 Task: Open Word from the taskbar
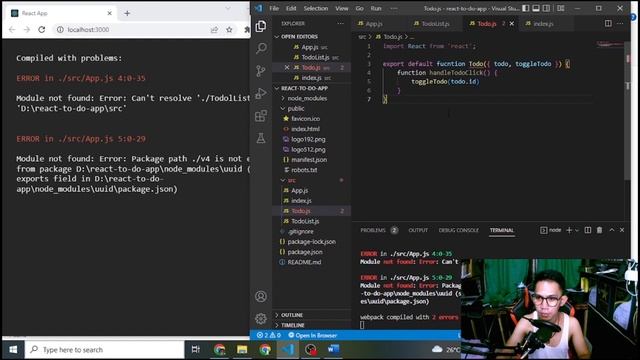point(333,349)
